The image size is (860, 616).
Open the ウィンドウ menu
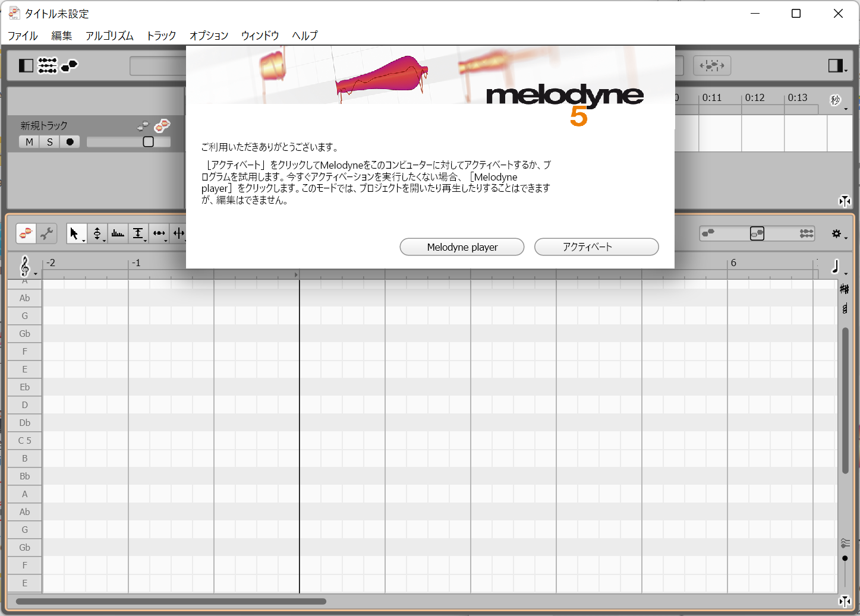[x=260, y=36]
